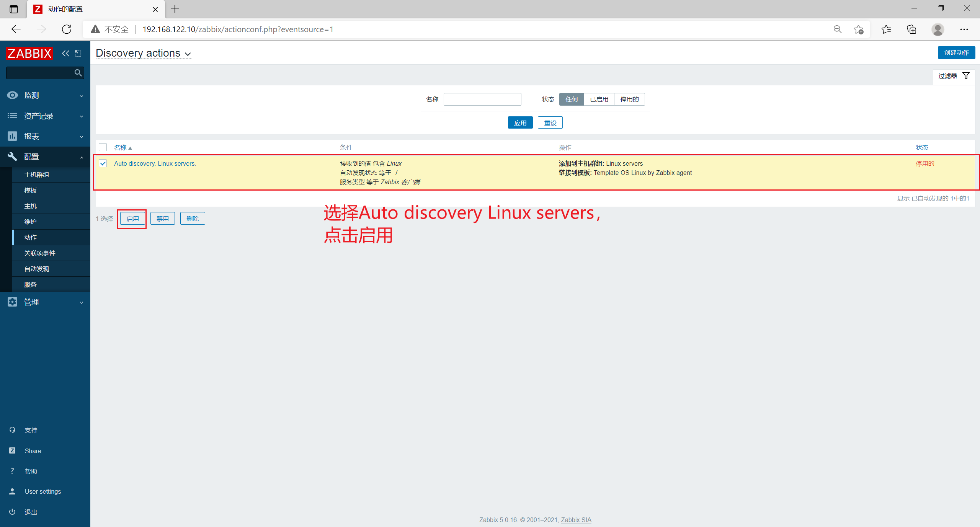Image resolution: width=980 pixels, height=527 pixels.
Task: Uncheck the Auto discovery Linux servers checkbox
Action: 103,163
